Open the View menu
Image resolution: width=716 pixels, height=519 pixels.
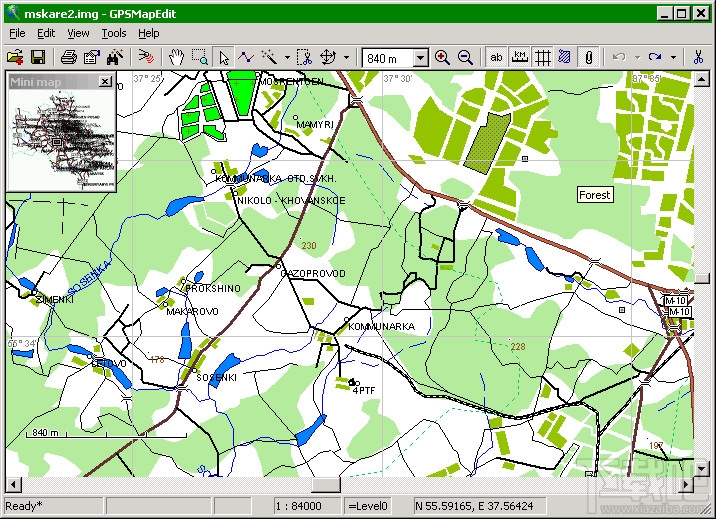click(78, 33)
